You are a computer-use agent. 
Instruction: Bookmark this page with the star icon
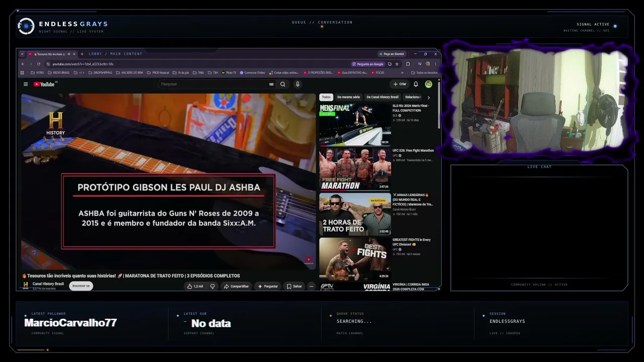(x=397, y=64)
